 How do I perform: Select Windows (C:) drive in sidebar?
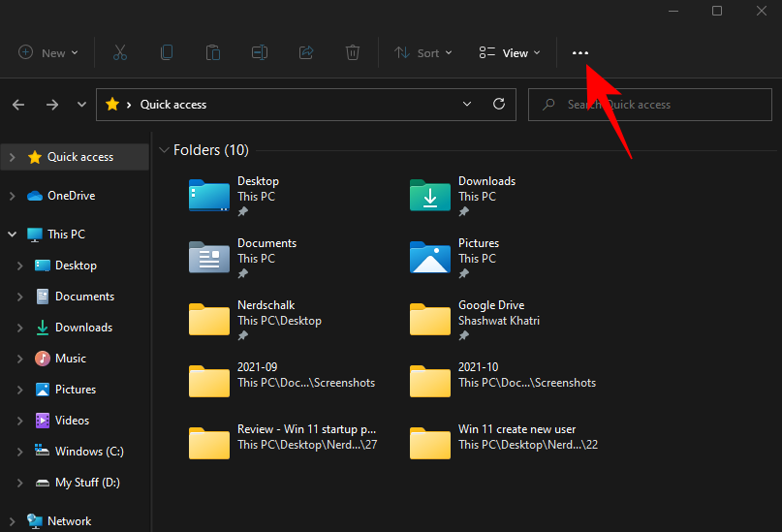pos(89,452)
